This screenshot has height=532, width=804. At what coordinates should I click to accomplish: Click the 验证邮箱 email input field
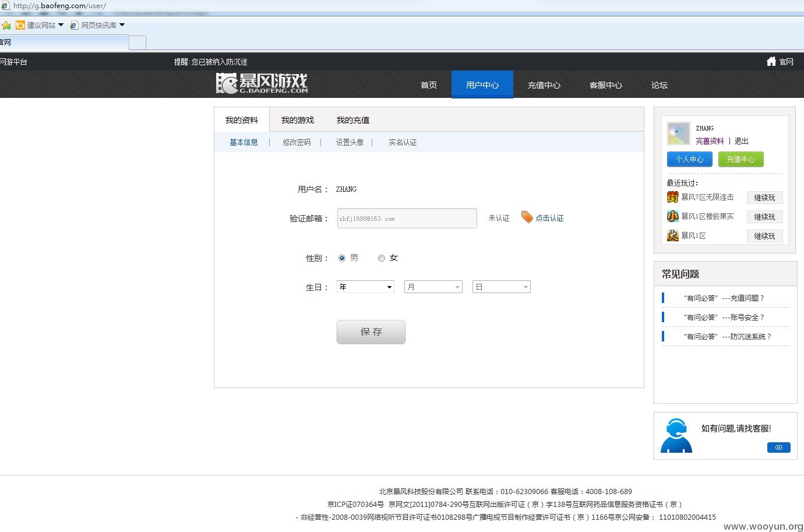point(407,219)
